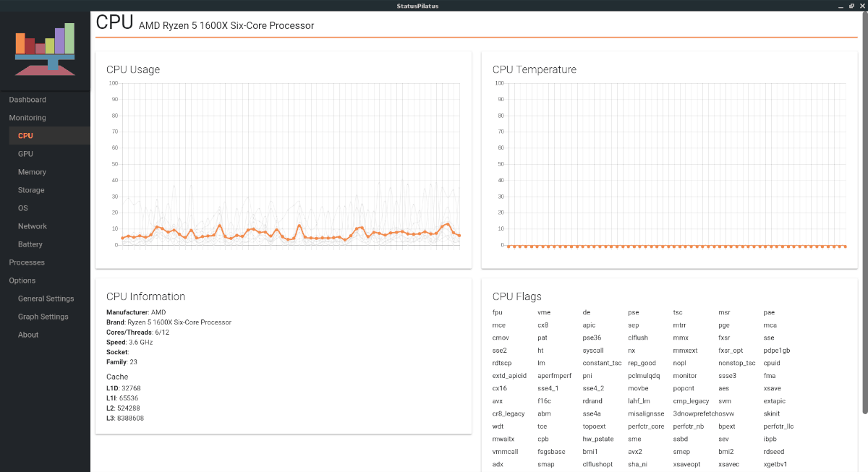This screenshot has height=472, width=868.
Task: Select the CPU monitoring entry
Action: (x=25, y=135)
